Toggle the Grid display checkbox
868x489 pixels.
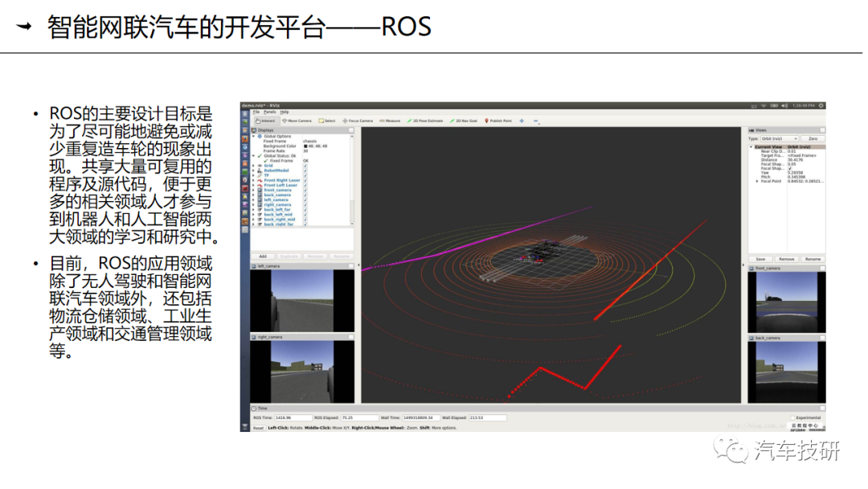(x=305, y=166)
